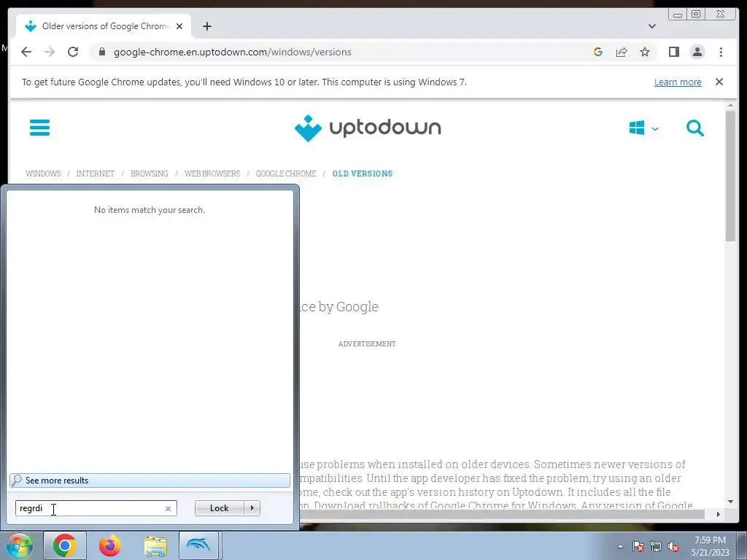The height and width of the screenshot is (560, 747).
Task: Open the dolphin app on taskbar
Action: (198, 545)
